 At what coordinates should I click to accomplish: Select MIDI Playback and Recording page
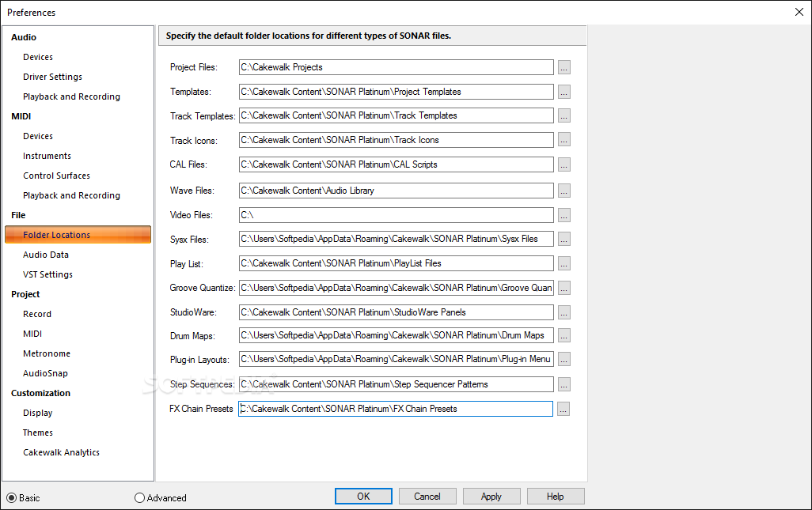pos(71,195)
